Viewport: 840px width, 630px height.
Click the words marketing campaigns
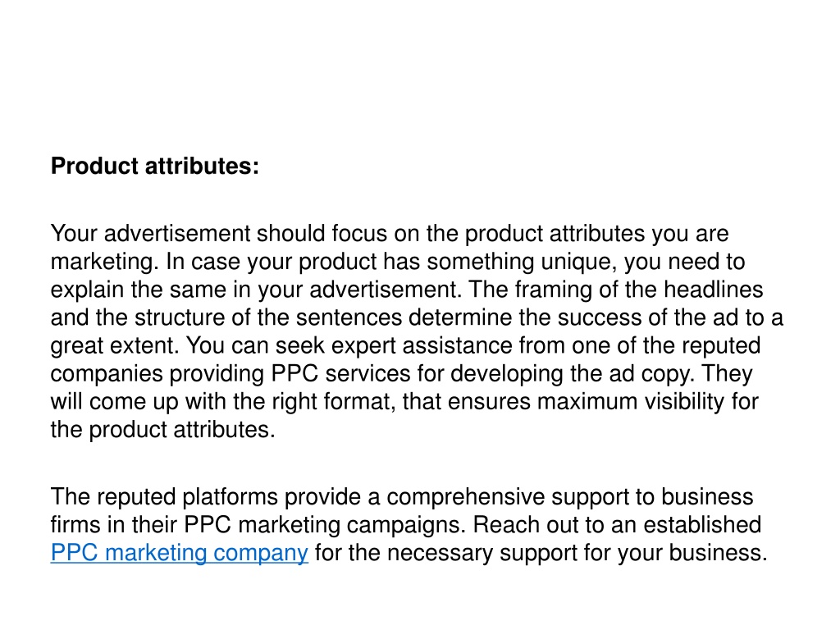pyautogui.click(x=352, y=525)
